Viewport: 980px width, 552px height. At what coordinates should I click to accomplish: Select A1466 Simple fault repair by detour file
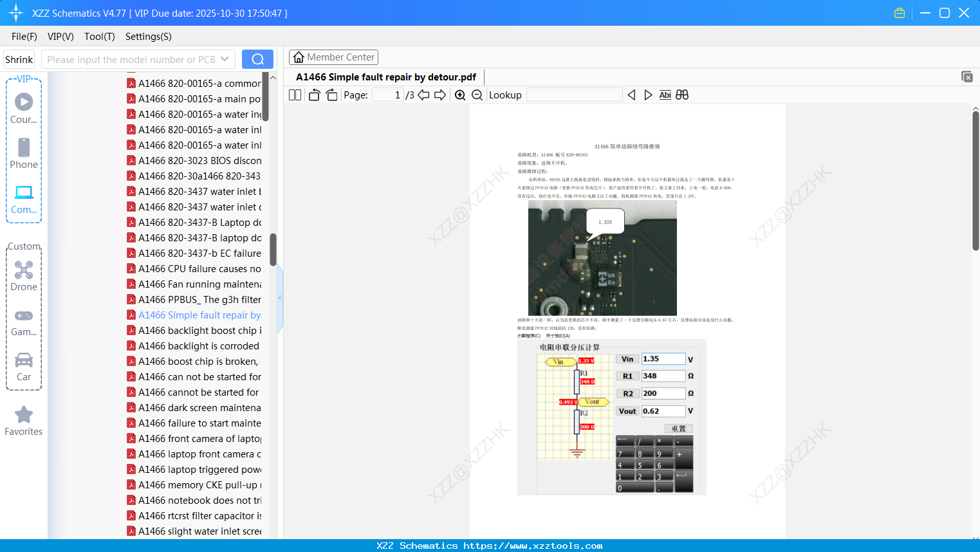point(194,315)
